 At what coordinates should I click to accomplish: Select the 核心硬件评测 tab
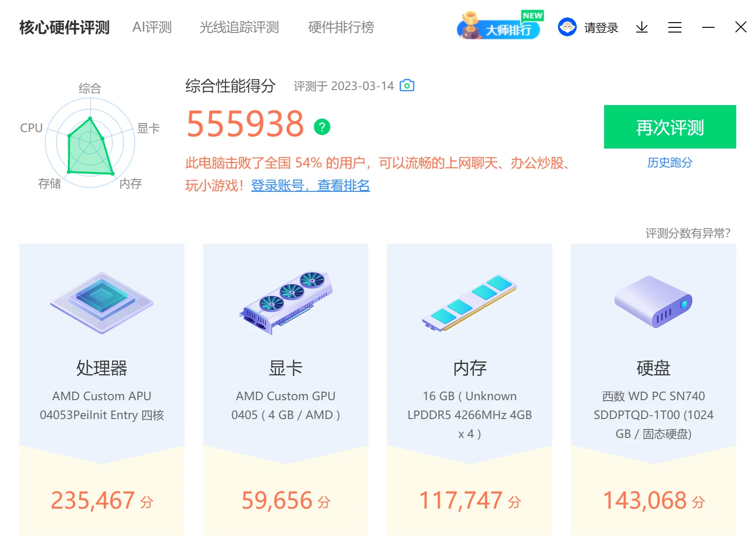(64, 27)
